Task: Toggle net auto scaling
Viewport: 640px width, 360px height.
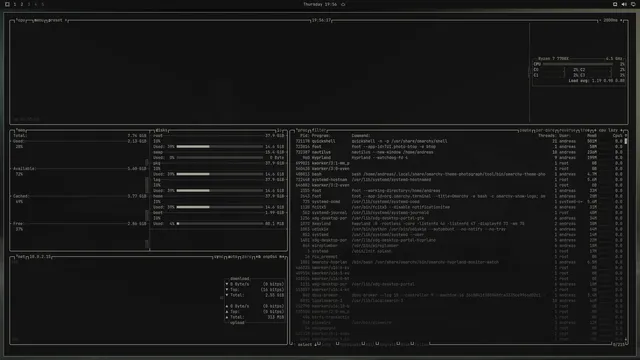Action: [232, 257]
